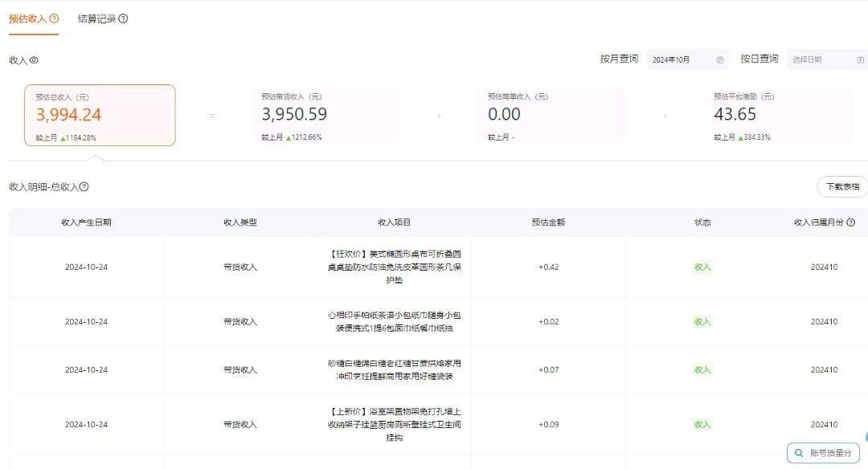
Task: Click the 美式椭圆形桌布 product item link
Action: 395,267
